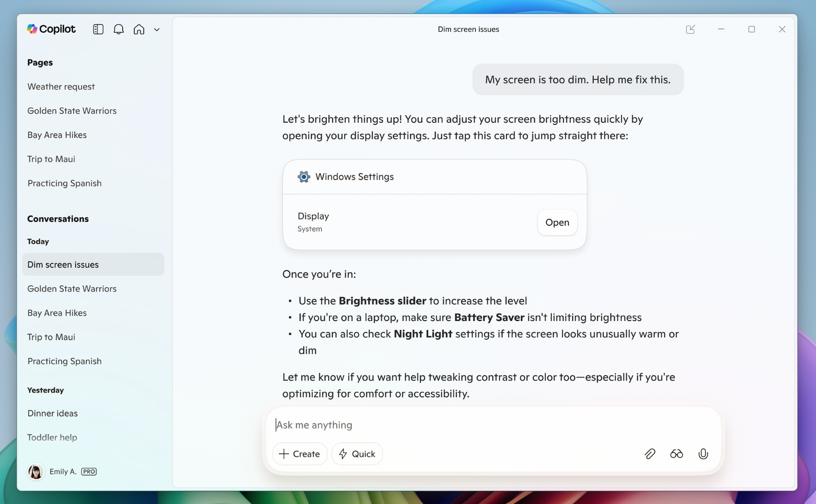Enable Copilot Vision glasses icon
Screen dimensions: 816x504
[677, 454]
